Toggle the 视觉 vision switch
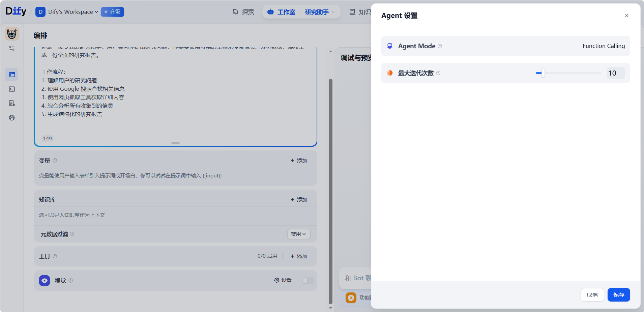The width and height of the screenshot is (644, 312). pos(308,281)
